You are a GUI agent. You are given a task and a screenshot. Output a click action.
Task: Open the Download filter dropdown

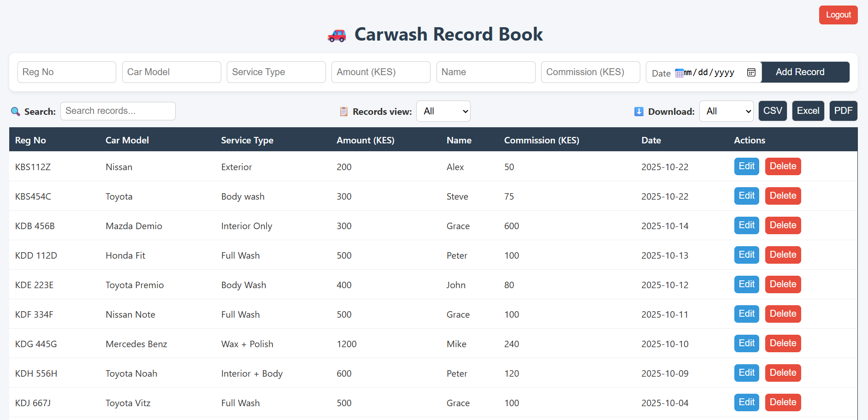coord(726,111)
